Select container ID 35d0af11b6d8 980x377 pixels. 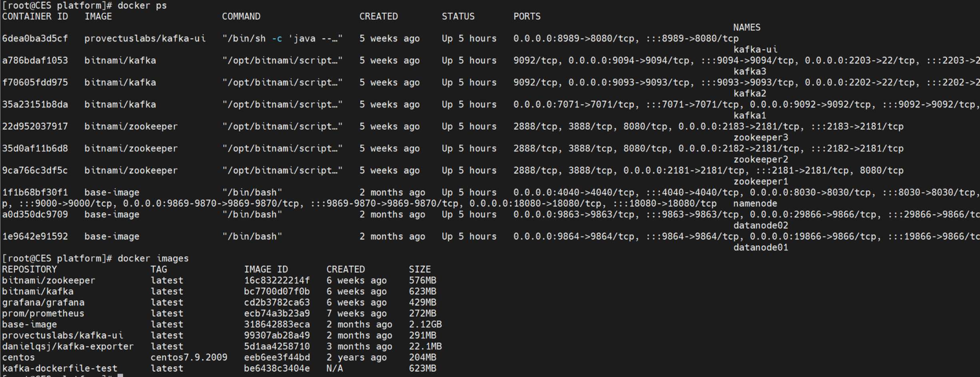click(x=35, y=148)
